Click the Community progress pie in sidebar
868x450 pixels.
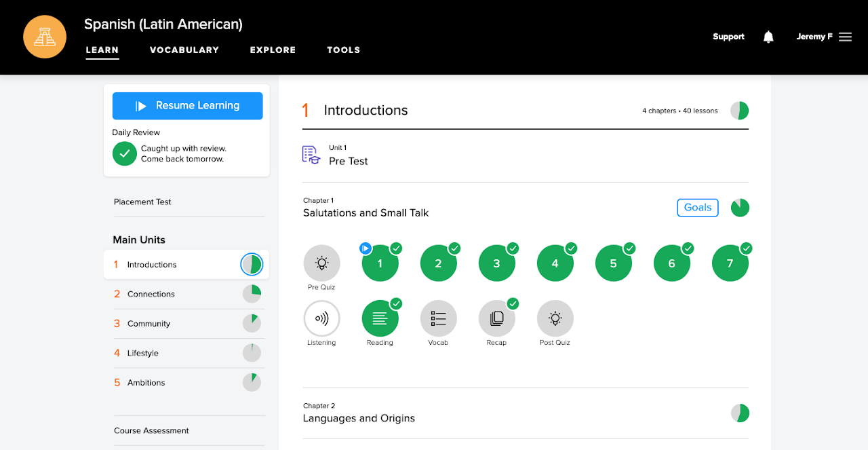click(x=252, y=324)
